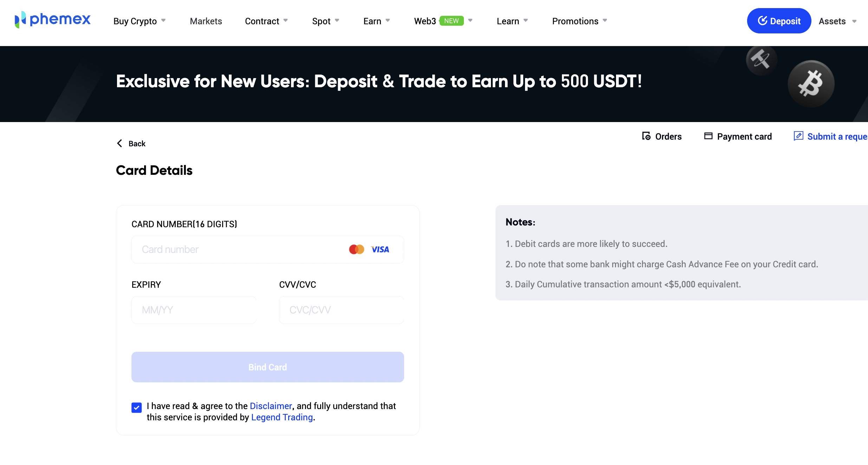Click the Bitcoin coin graphic in banner
Image resolution: width=868 pixels, height=465 pixels.
811,84
